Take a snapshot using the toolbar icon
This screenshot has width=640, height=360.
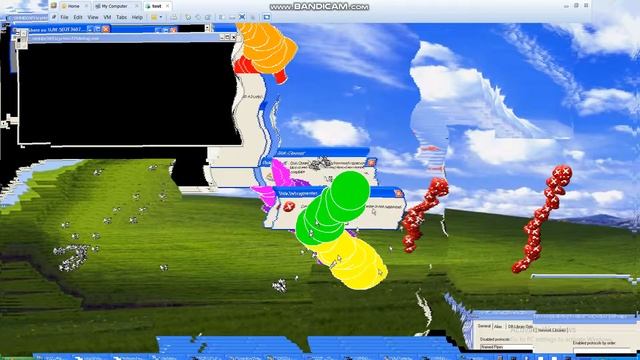coord(188,17)
